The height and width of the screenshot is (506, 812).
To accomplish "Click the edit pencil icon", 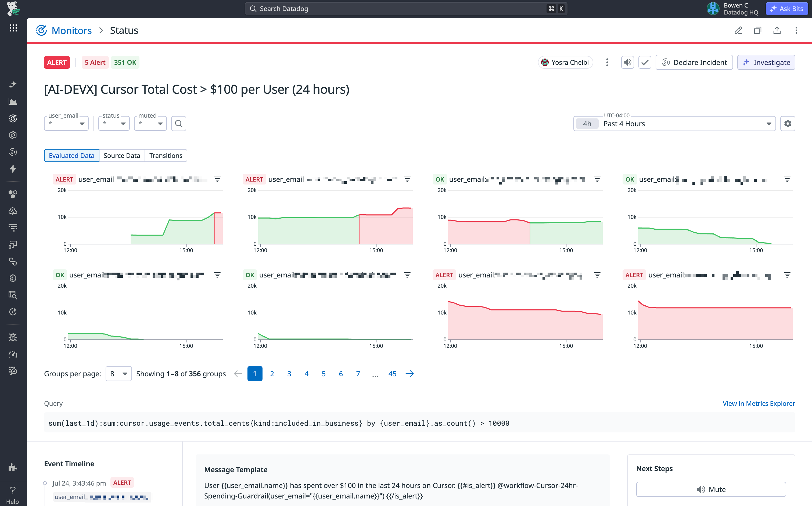I will (x=738, y=30).
